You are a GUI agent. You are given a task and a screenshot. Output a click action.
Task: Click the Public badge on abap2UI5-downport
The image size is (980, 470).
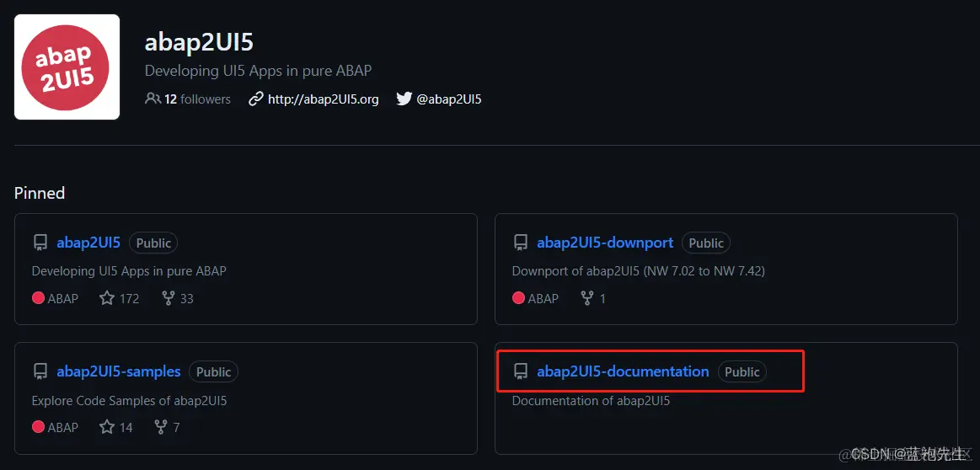pyautogui.click(x=706, y=243)
